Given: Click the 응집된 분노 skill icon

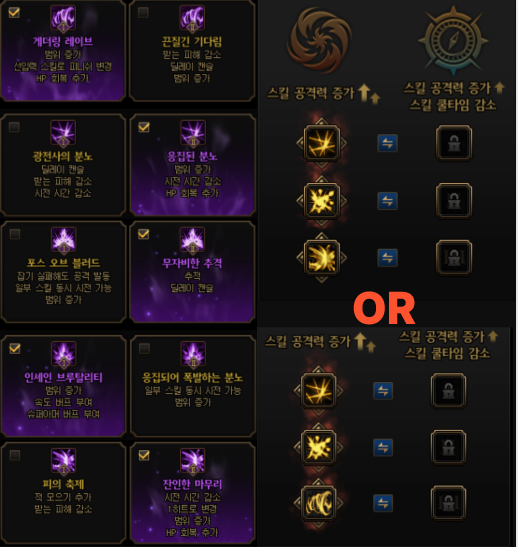Looking at the screenshot, I should pyautogui.click(x=193, y=133).
